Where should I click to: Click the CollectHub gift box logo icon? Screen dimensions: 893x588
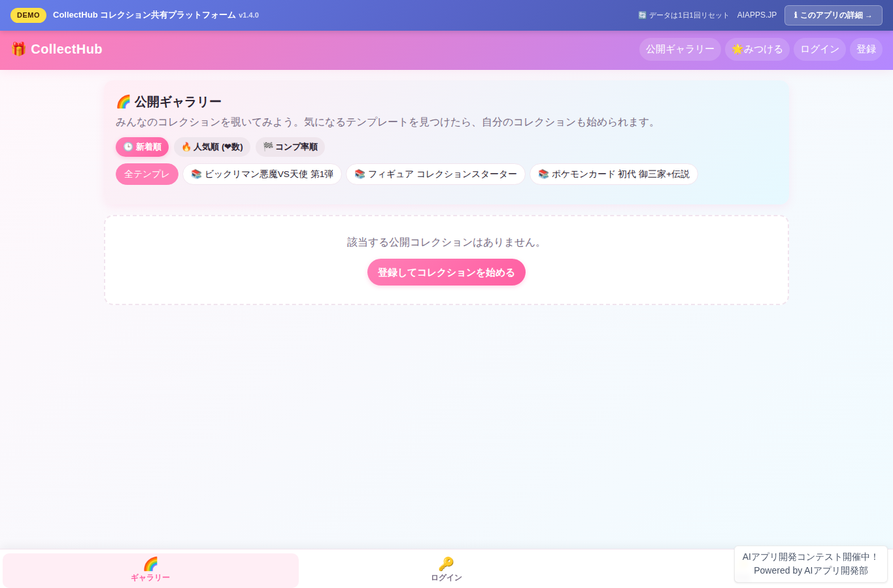(x=18, y=49)
